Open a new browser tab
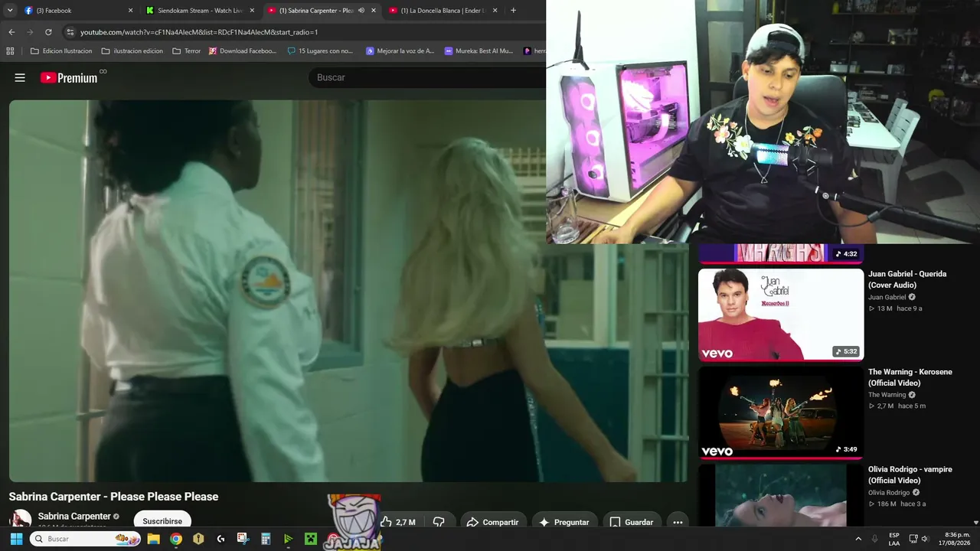The width and height of the screenshot is (980, 551). 513,11
